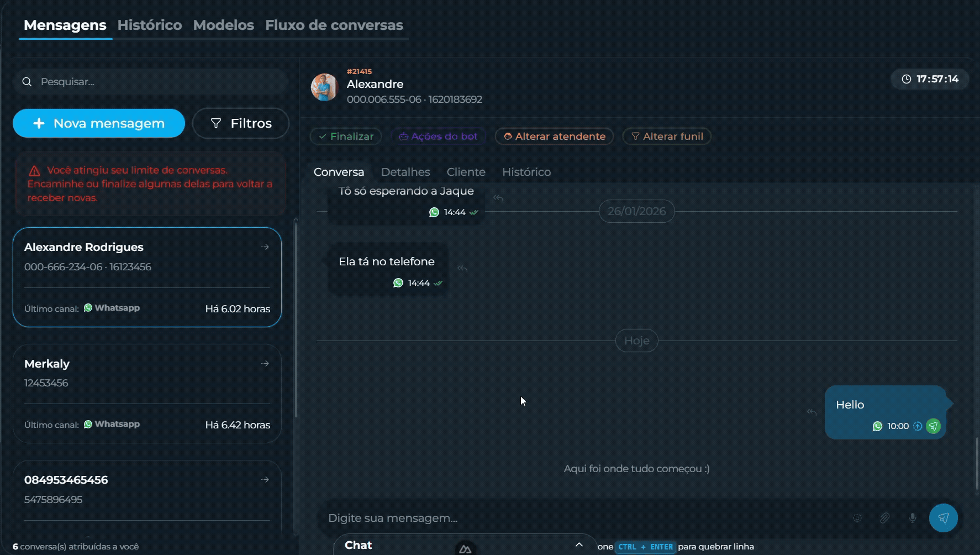Screen dimensions: 980x555
Task: Click pending upload status icon in 'Hello' bubble
Action: 918,426
